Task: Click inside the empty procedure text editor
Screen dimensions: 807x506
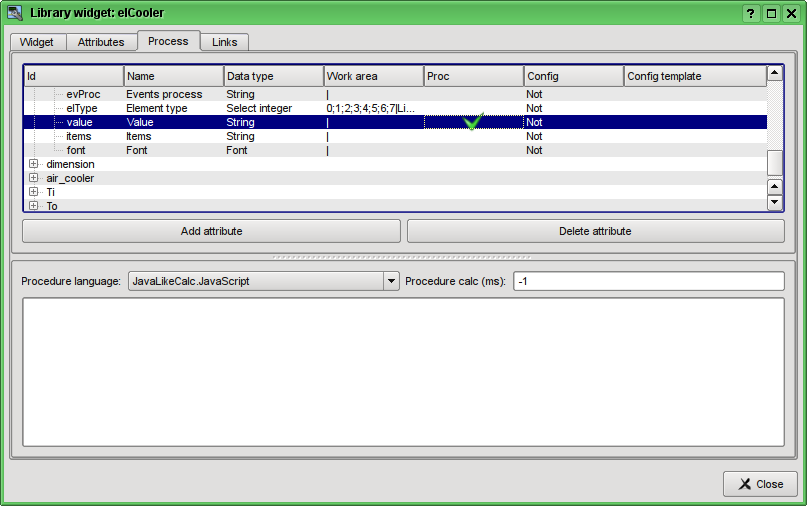Action: [403, 371]
